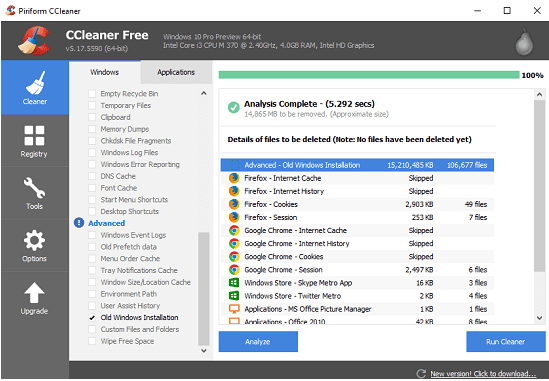This screenshot has width=549, height=381.
Task: Click the Run Cleaner button
Action: [506, 341]
